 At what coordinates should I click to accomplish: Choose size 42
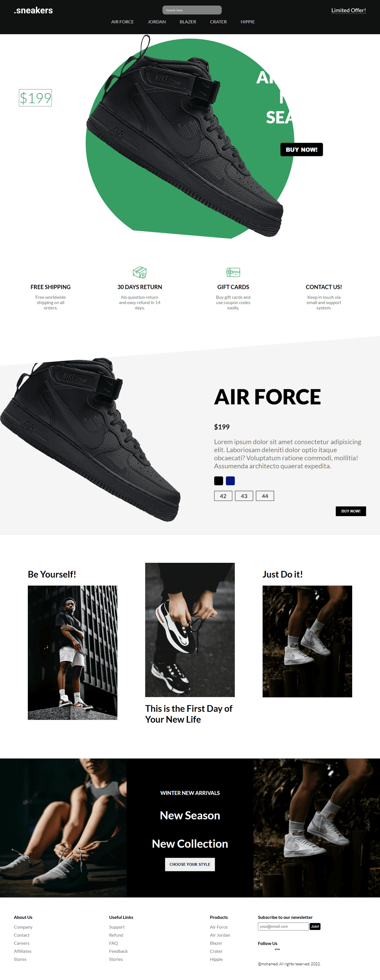click(223, 496)
